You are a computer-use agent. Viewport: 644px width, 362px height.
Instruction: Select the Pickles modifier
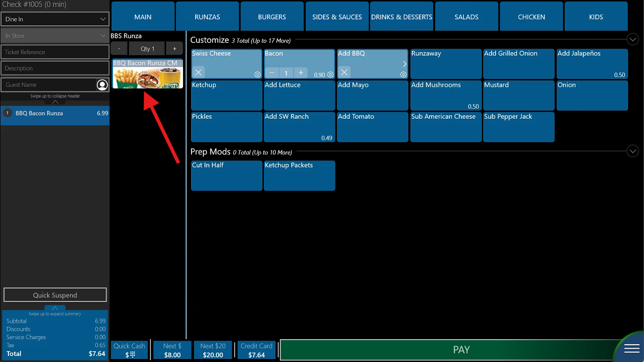click(226, 127)
